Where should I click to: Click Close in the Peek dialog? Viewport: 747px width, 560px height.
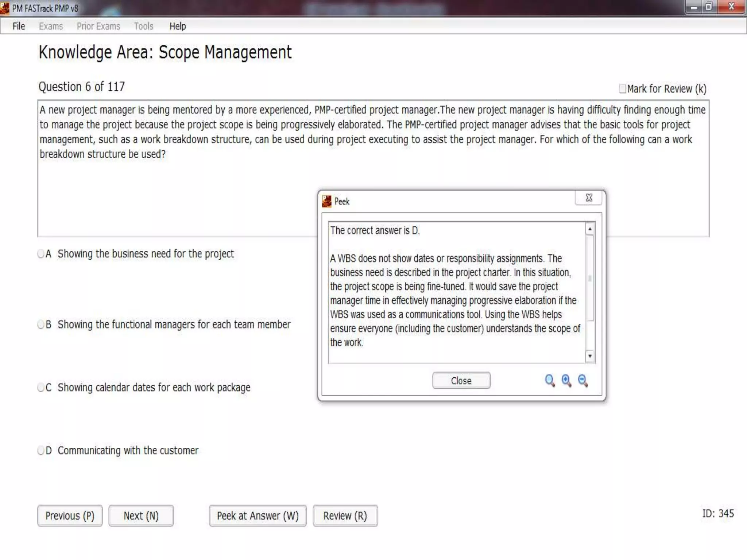pyautogui.click(x=461, y=381)
